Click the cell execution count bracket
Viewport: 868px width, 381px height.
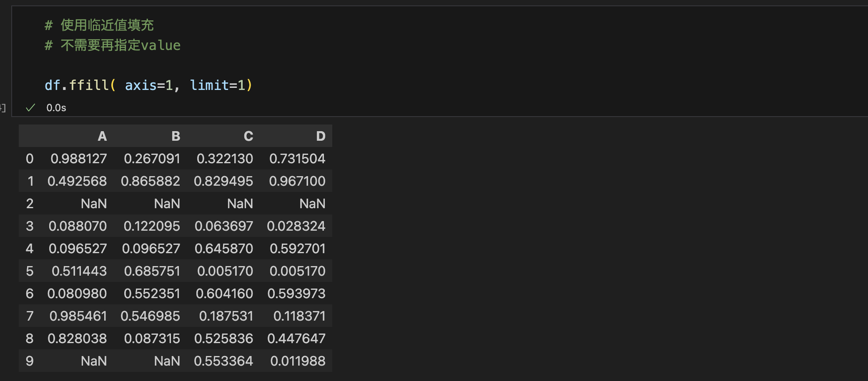click(x=3, y=108)
